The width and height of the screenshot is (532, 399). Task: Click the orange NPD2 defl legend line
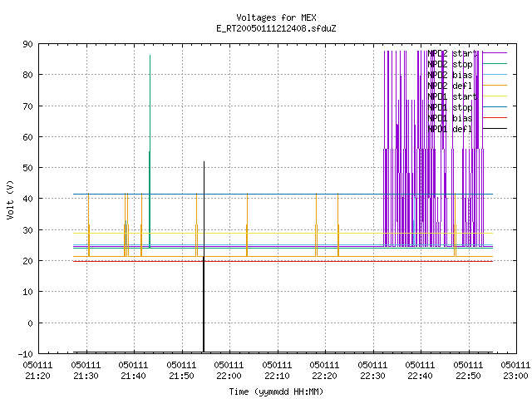[495, 85]
